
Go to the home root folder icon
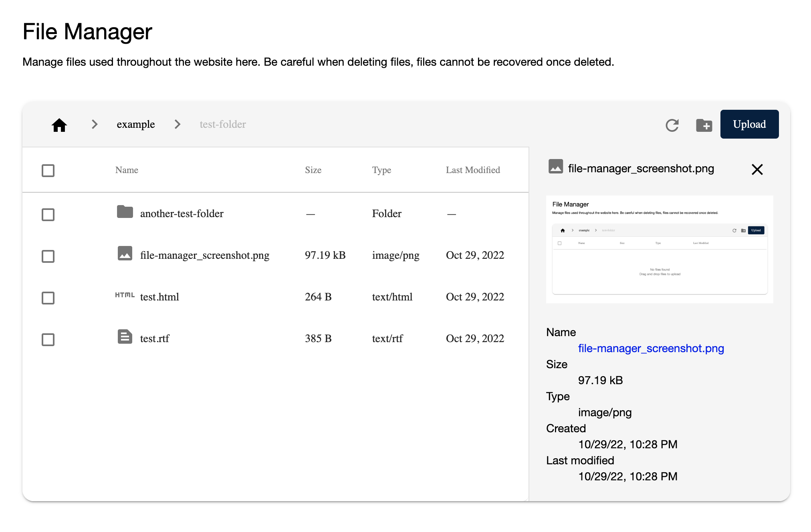(x=59, y=125)
